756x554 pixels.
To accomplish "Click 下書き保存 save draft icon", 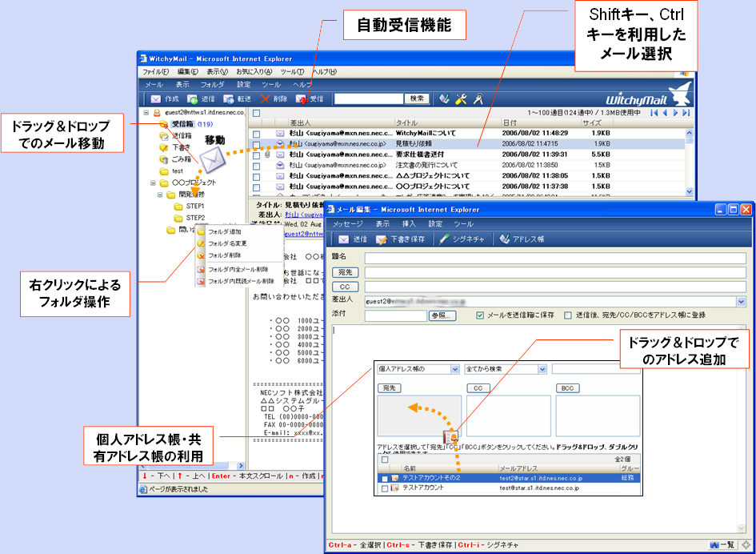I will pyautogui.click(x=382, y=239).
